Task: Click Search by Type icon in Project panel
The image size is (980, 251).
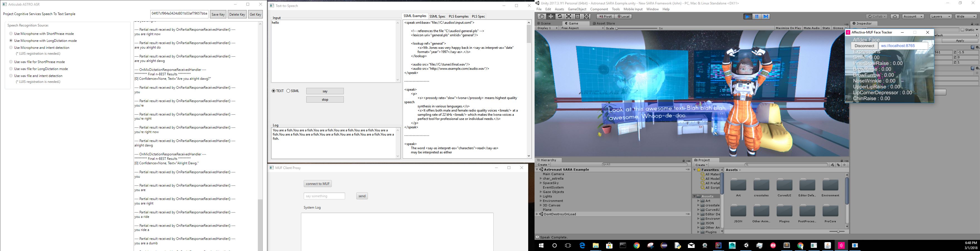Action: pyautogui.click(x=832, y=165)
